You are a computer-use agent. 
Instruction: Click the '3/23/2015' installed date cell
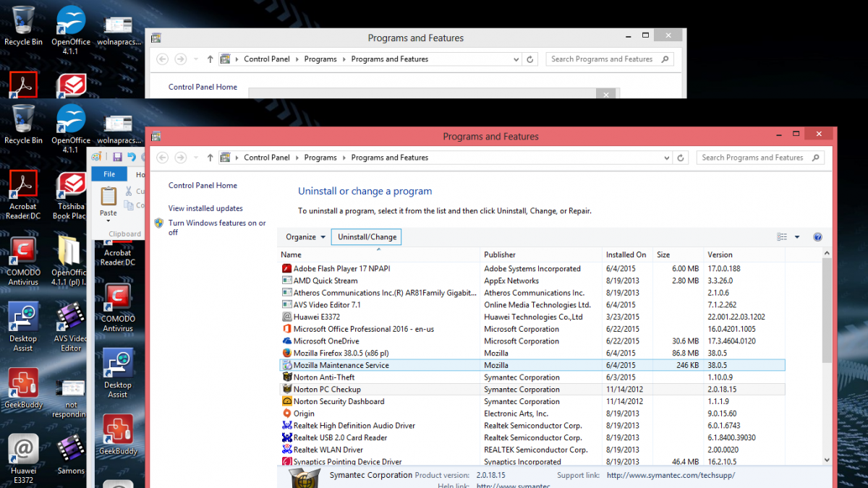623,317
